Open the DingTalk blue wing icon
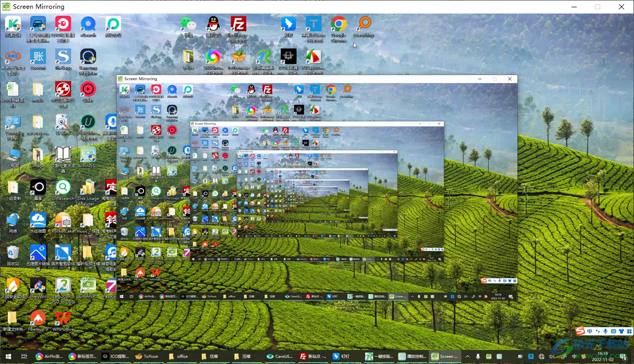 288,24
